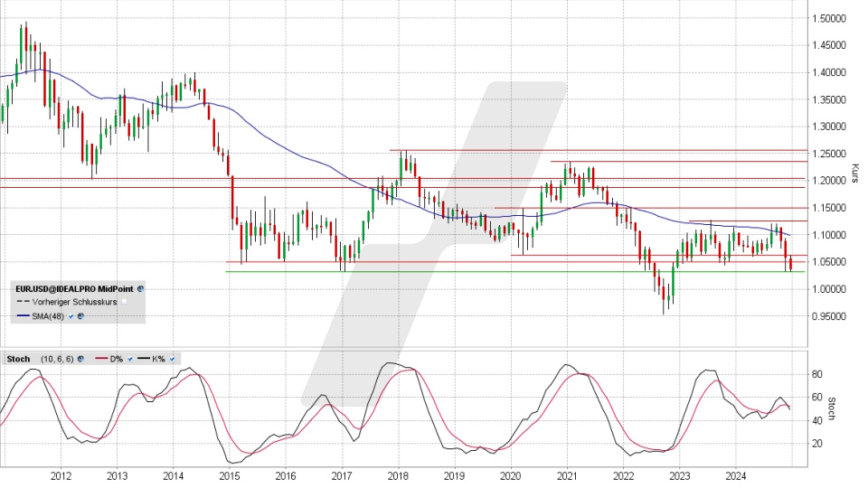The width and height of the screenshot is (868, 488).
Task: Click the 2024 year label
Action: tap(736, 476)
